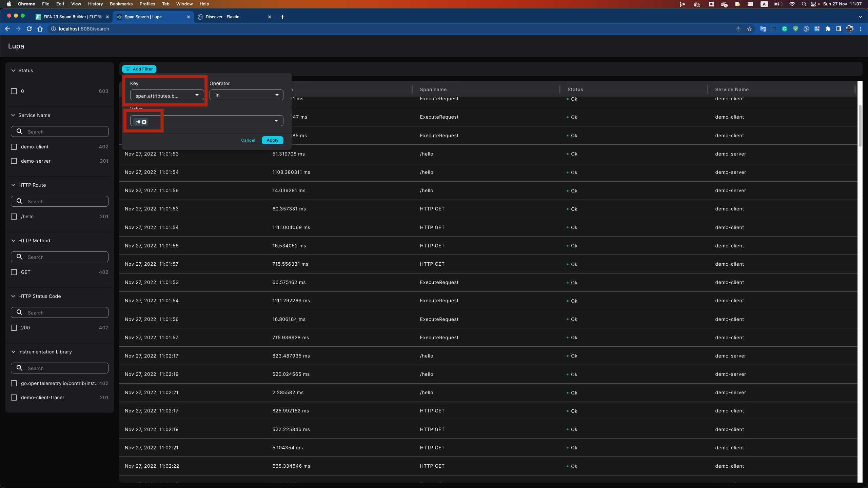Check the GET method checkbox
The height and width of the screenshot is (488, 868).
14,272
